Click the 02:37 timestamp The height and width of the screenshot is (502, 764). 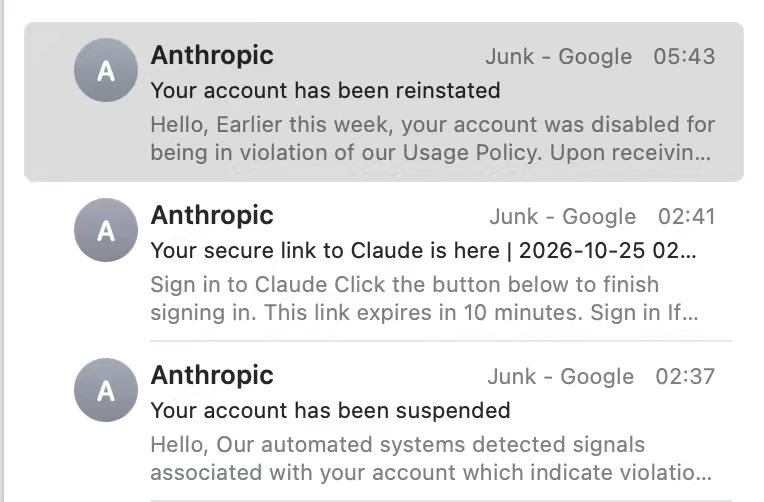point(685,376)
